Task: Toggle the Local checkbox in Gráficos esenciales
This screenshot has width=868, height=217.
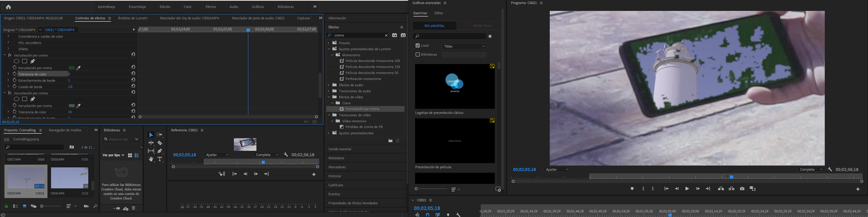Action: [x=417, y=46]
